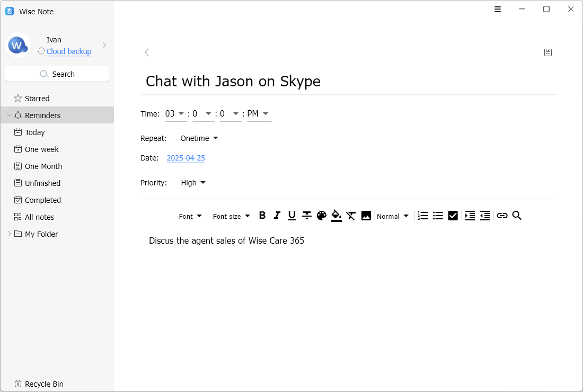Open the Repeat Onetime dropdown
Screen dimensions: 583x392
(199, 138)
